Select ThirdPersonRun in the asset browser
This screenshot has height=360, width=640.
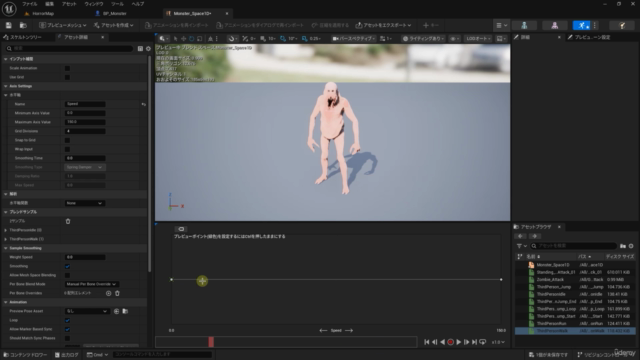[x=575, y=324]
